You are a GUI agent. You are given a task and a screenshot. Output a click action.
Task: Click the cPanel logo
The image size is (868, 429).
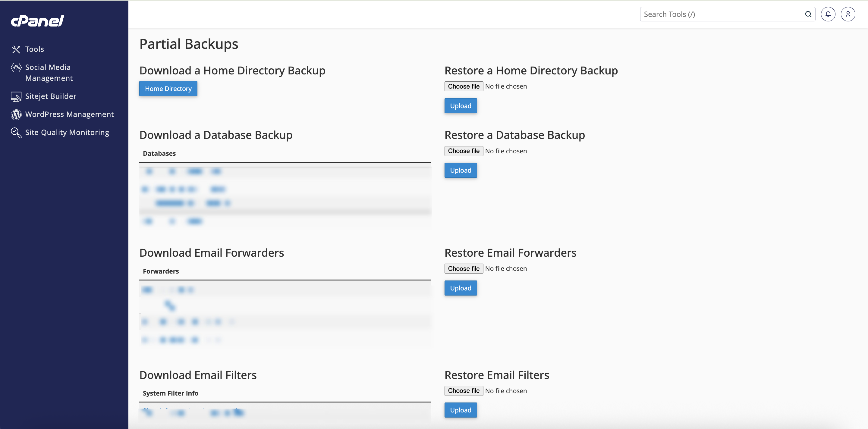click(x=37, y=21)
